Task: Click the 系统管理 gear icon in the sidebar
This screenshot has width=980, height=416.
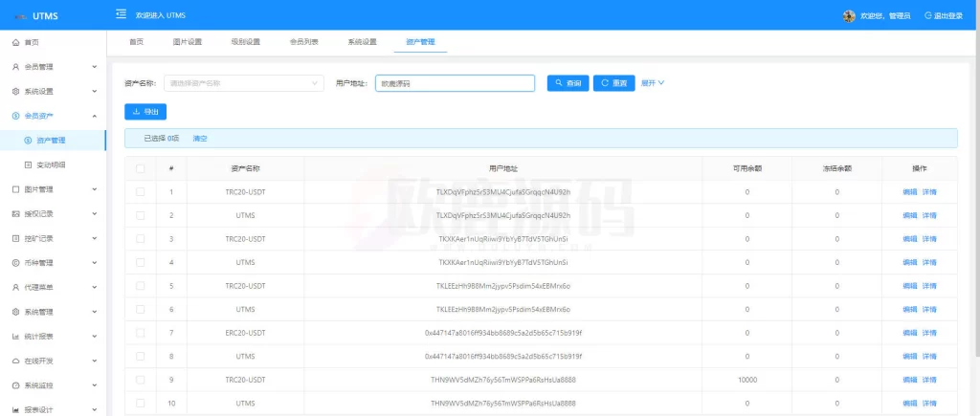Action: (x=16, y=312)
